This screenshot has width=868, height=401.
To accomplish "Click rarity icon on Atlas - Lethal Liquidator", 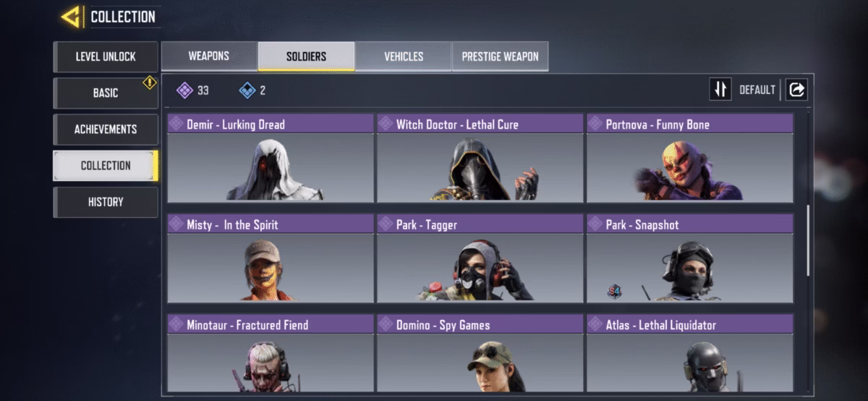I will pos(595,324).
